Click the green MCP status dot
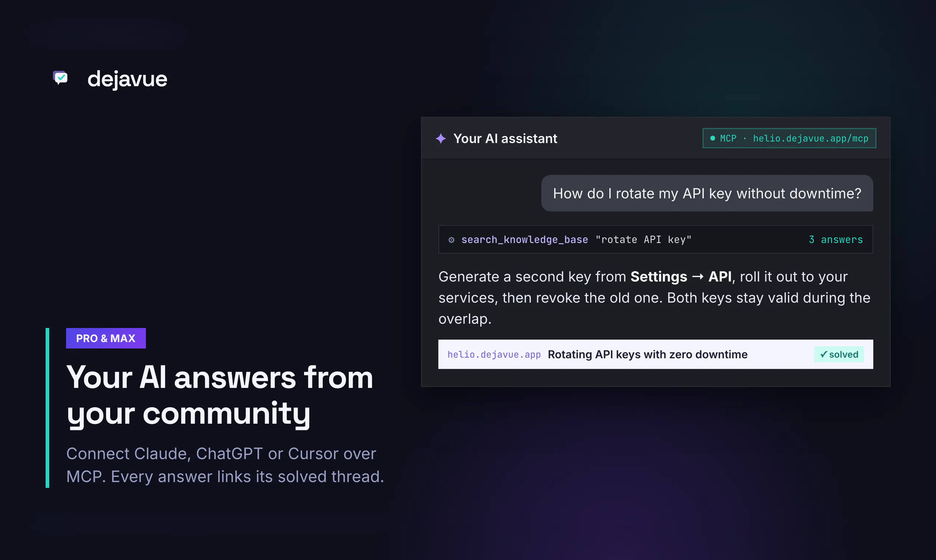This screenshot has height=560, width=936. tap(713, 138)
